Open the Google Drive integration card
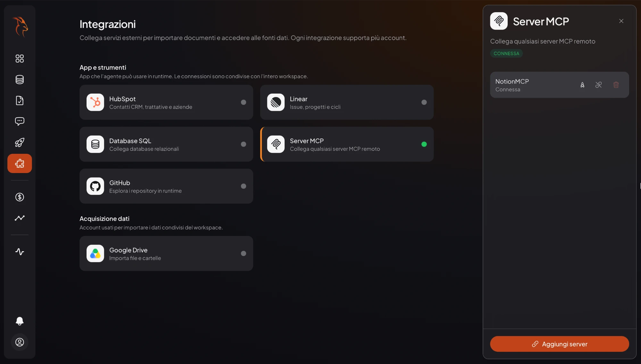 [x=166, y=253]
